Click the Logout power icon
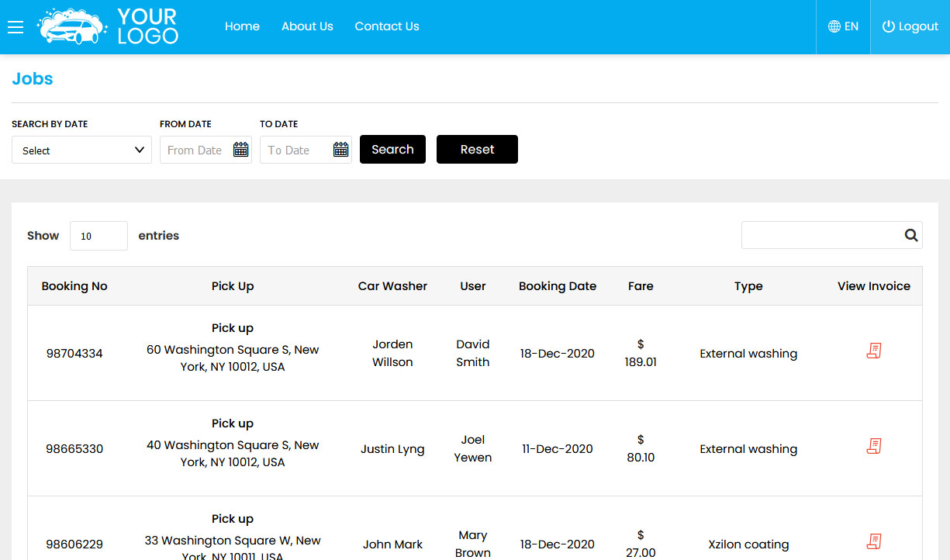950x560 pixels. coord(889,26)
